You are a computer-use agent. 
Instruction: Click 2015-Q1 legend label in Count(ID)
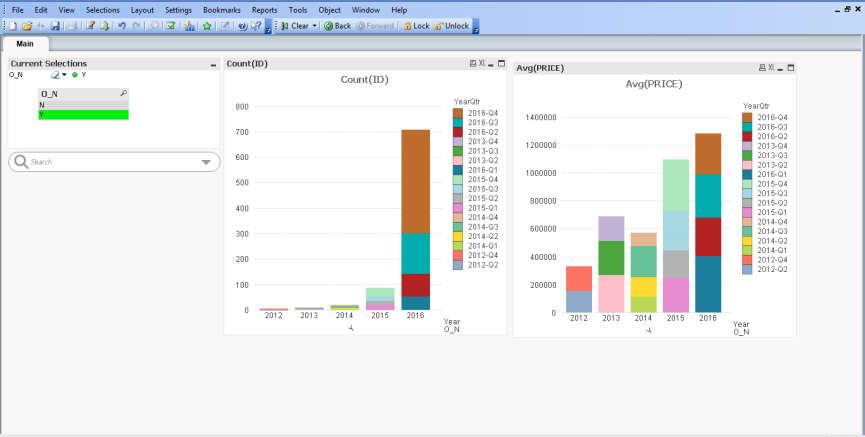click(483, 208)
